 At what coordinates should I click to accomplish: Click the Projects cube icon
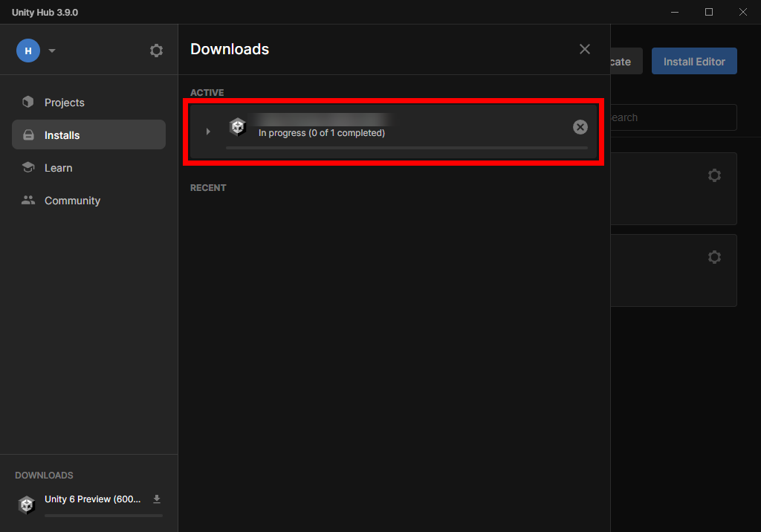click(x=28, y=102)
